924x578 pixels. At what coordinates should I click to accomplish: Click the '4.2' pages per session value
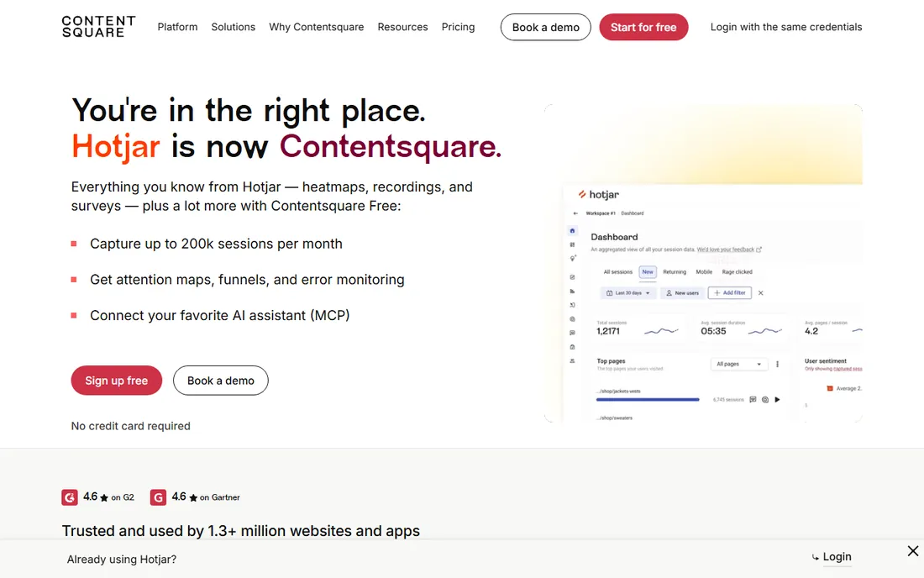(811, 331)
